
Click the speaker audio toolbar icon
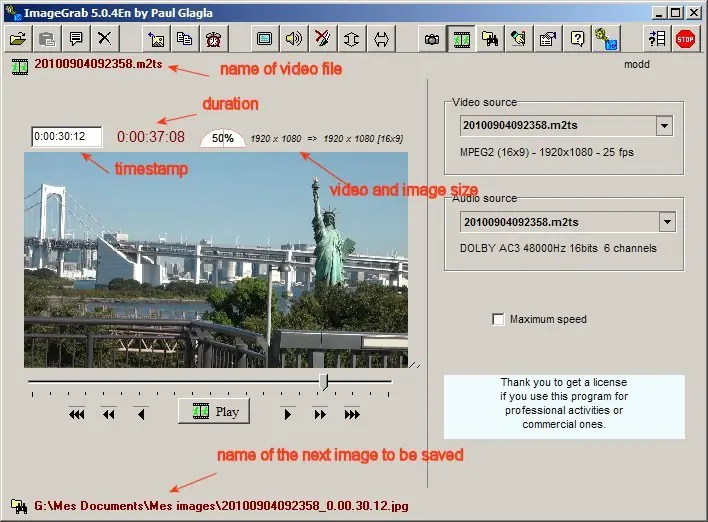pos(293,39)
